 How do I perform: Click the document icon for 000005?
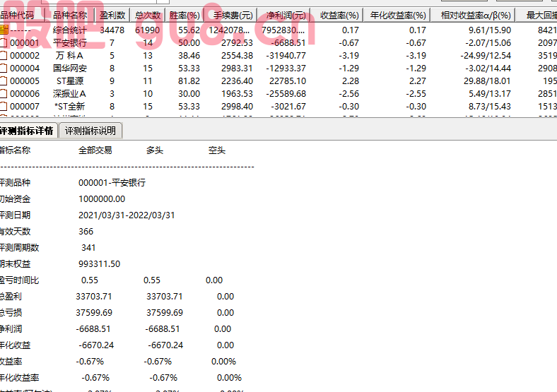tap(4, 81)
